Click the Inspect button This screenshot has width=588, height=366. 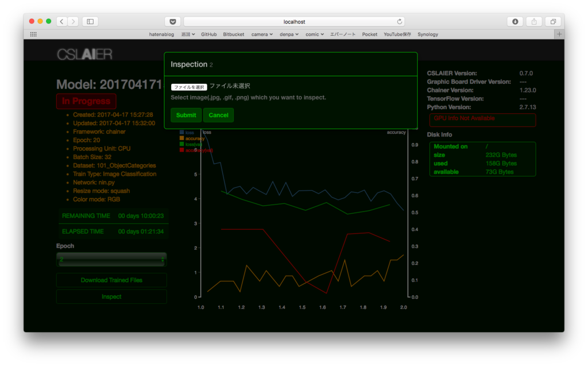tap(111, 296)
